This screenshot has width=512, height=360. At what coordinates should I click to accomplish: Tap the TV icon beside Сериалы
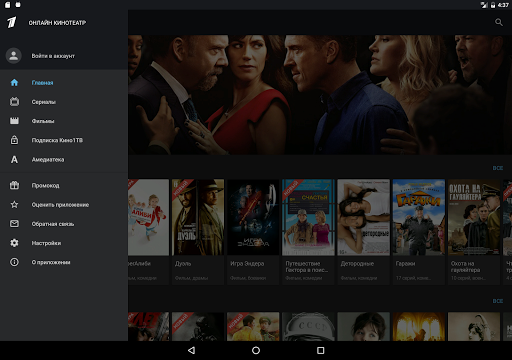click(x=14, y=102)
